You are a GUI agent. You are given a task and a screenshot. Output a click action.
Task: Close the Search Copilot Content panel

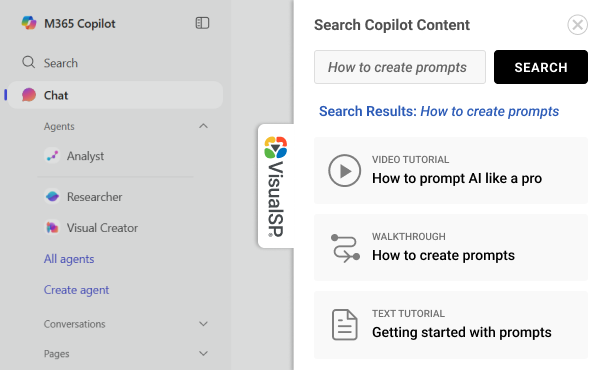pyautogui.click(x=577, y=25)
